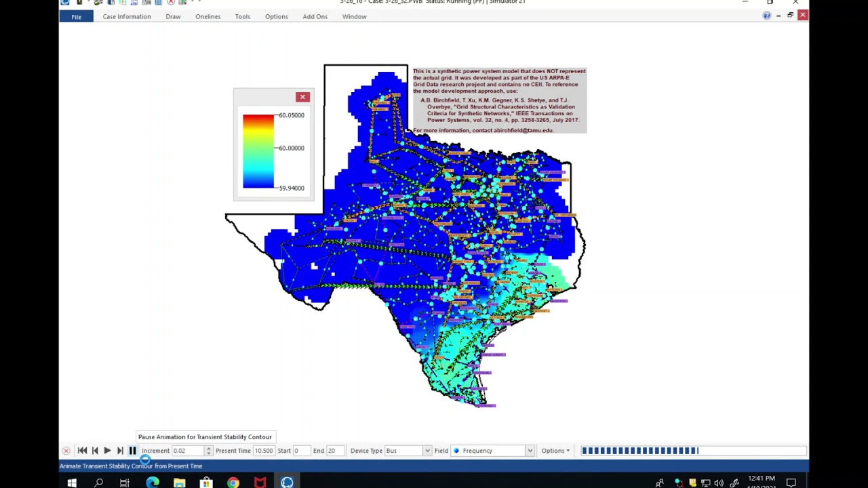This screenshot has width=868, height=488.
Task: Play the contour animation from present time
Action: point(107,451)
